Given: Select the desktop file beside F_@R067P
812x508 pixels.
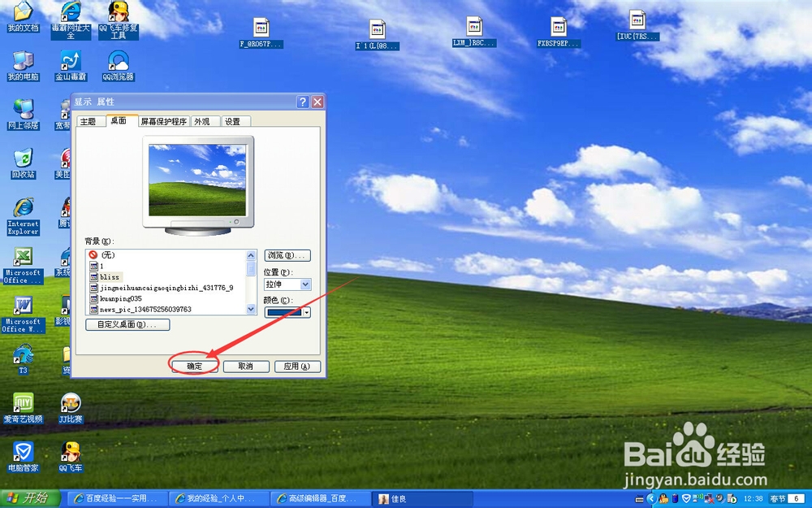Looking at the screenshot, I should [x=377, y=35].
